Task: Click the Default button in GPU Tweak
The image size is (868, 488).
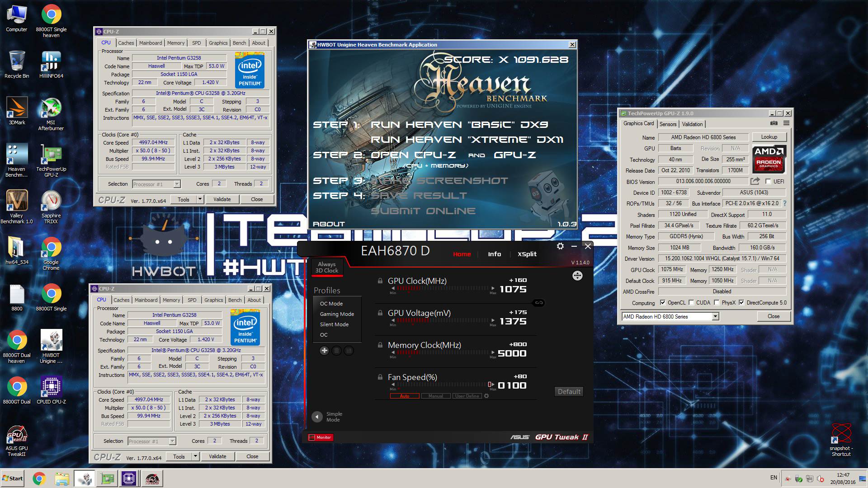Action: (569, 391)
